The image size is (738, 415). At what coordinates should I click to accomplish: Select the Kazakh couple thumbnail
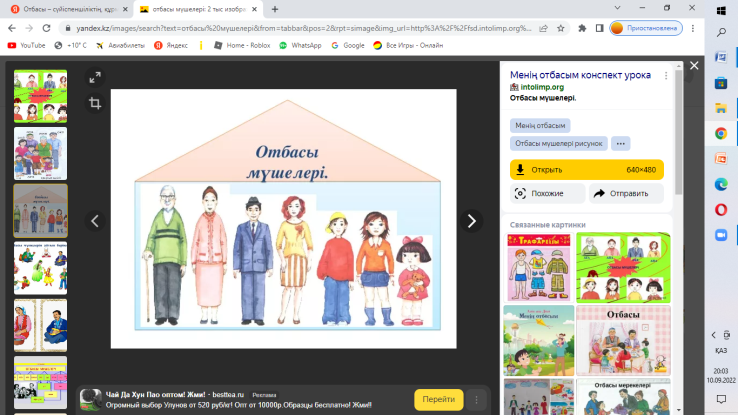[40, 326]
